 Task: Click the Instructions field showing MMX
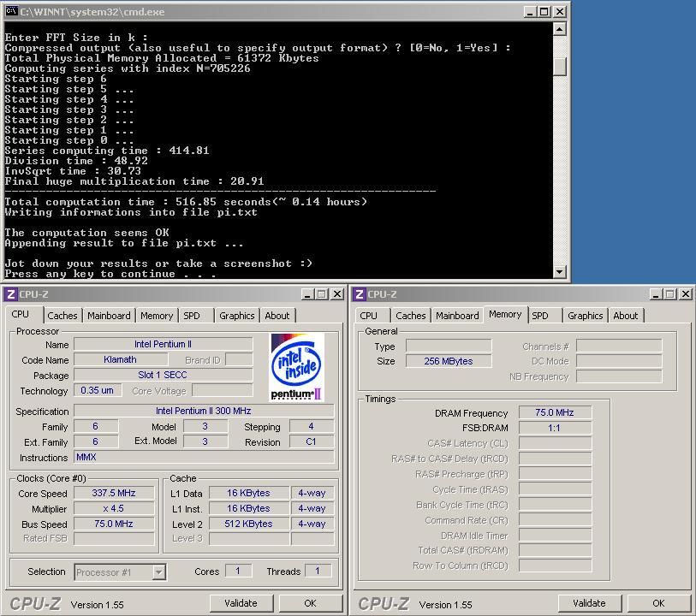point(204,457)
